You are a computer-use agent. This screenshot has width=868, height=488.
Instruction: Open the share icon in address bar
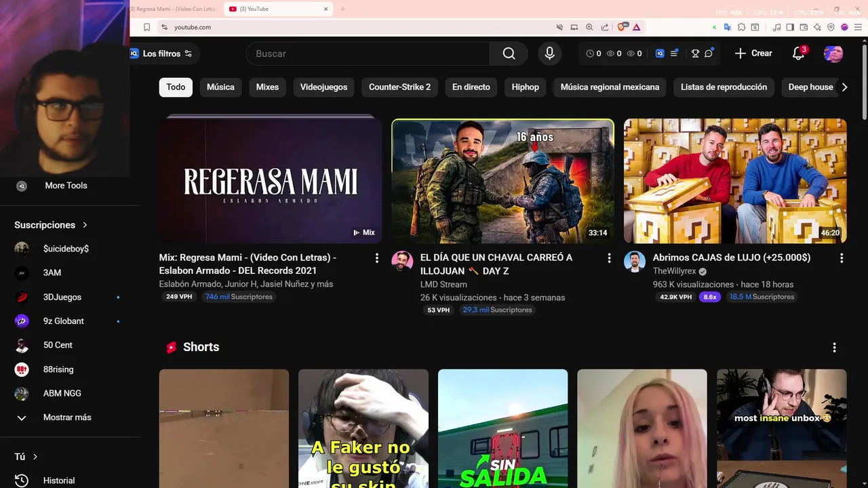click(x=605, y=27)
